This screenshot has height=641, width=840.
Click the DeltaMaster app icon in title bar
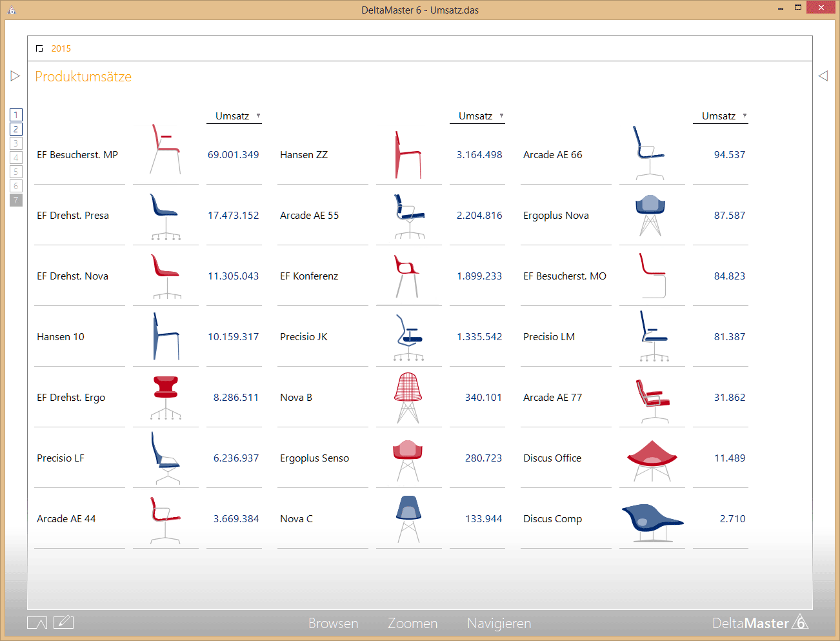12,10
